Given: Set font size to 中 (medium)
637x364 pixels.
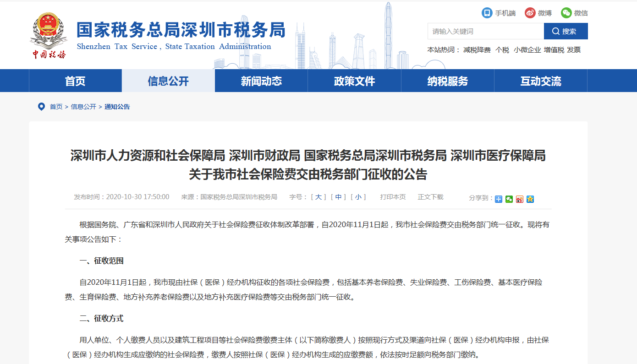Looking at the screenshot, I should pyautogui.click(x=338, y=197).
